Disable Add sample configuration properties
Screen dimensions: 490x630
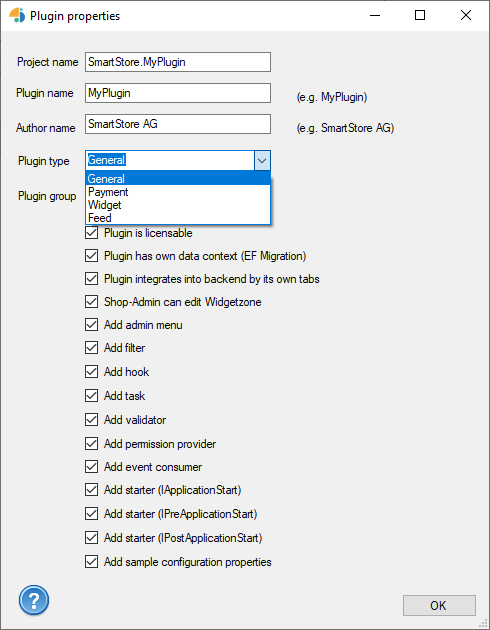[92, 562]
